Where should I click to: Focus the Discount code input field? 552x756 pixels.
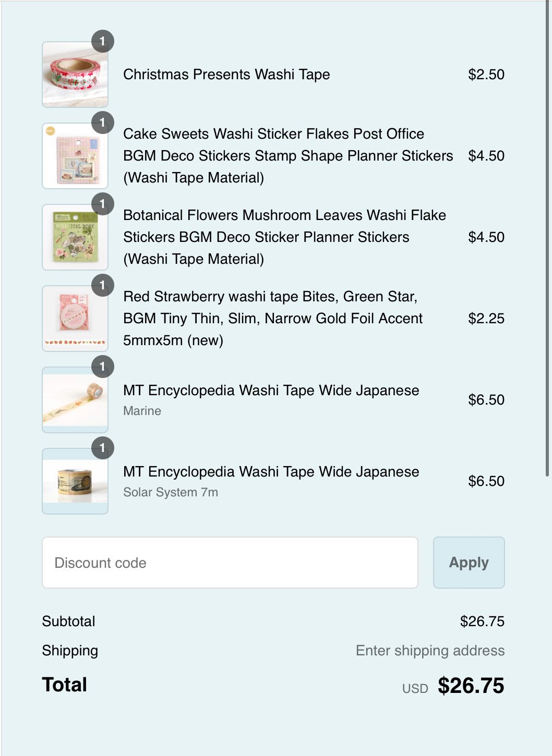coord(230,563)
